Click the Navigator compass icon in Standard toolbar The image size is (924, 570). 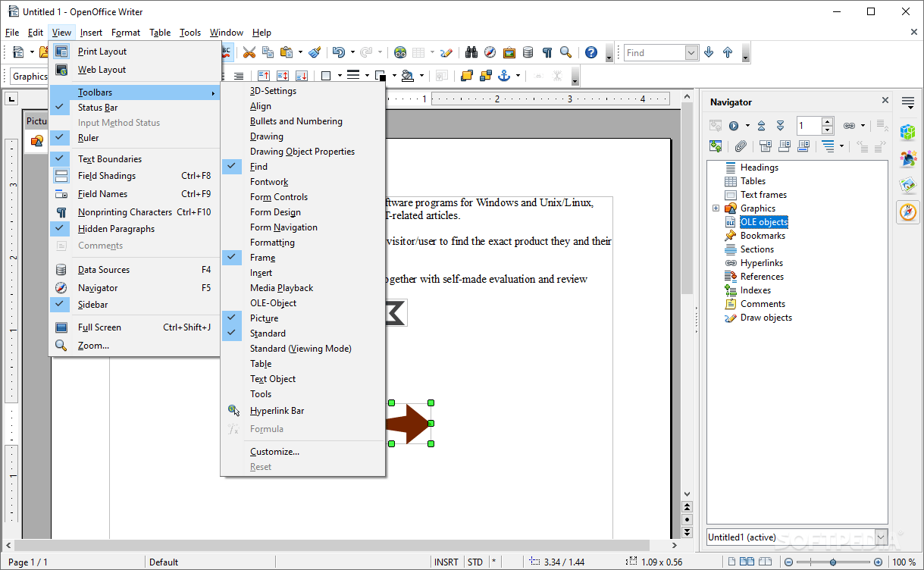[x=490, y=52]
